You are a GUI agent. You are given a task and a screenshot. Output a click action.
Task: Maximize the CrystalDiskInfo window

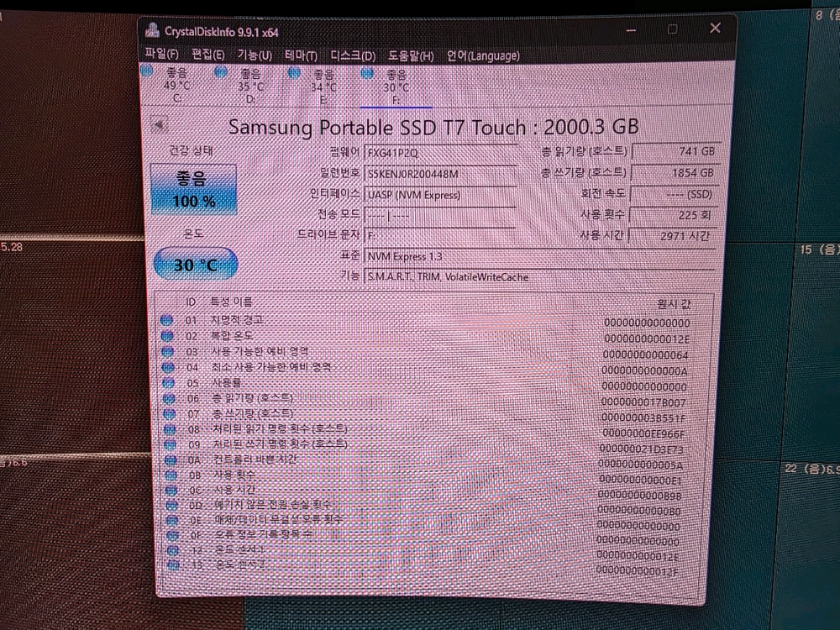click(673, 29)
